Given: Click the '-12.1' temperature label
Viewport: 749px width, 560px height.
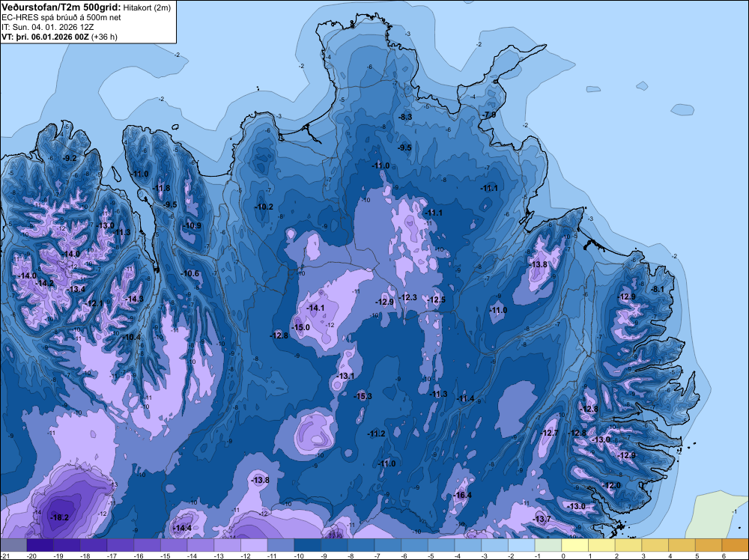Looking at the screenshot, I should point(94,304).
